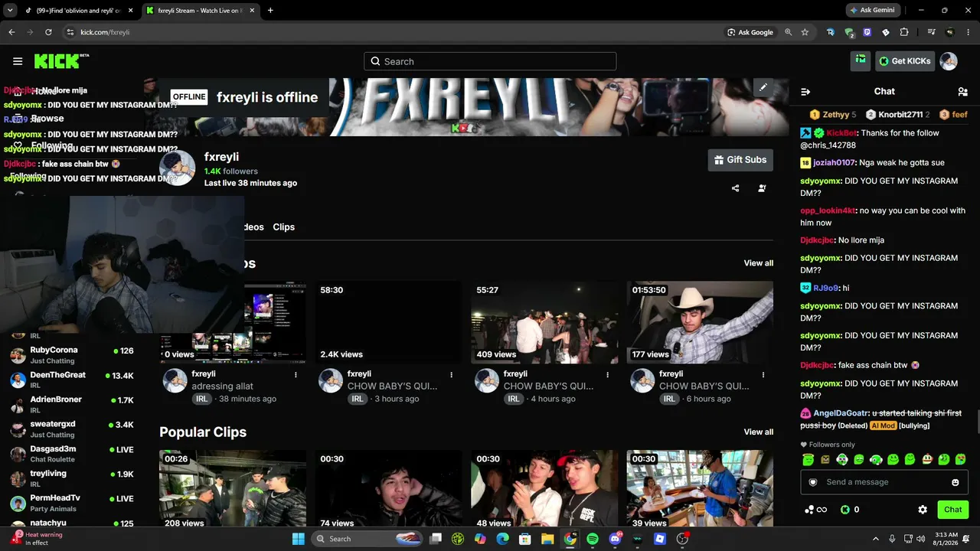Open options for the 4 hours ago video
Viewport: 980px width, 551px height.
(x=607, y=374)
